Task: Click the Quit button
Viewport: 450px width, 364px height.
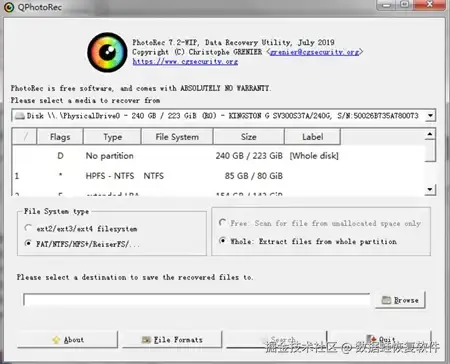Action: click(380, 340)
